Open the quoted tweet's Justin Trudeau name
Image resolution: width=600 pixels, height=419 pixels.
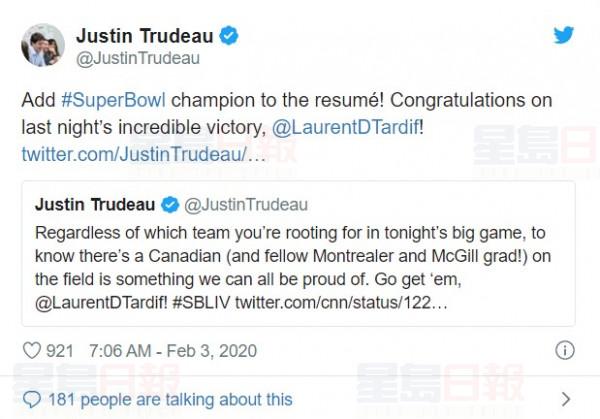tap(95, 205)
